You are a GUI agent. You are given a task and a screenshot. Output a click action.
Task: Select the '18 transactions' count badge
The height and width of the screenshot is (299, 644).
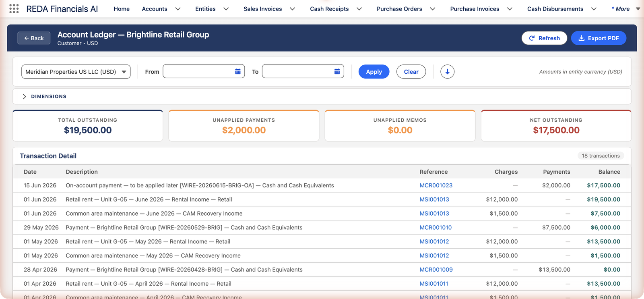pos(601,156)
